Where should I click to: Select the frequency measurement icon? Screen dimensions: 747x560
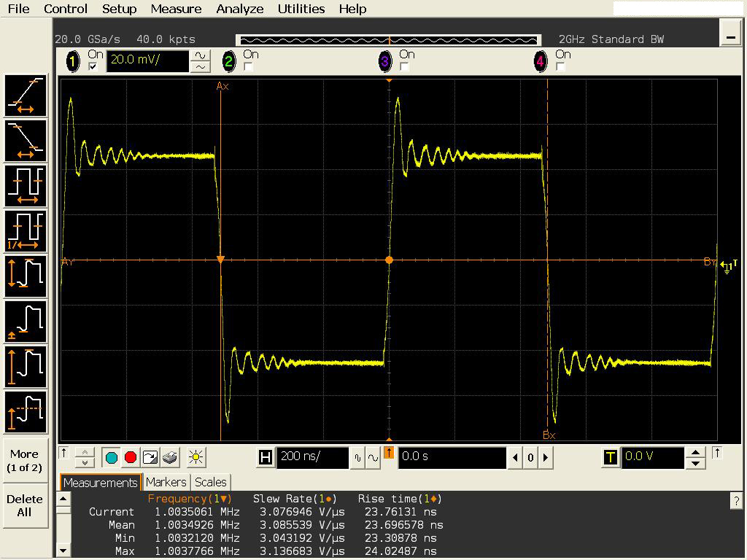pos(26,231)
